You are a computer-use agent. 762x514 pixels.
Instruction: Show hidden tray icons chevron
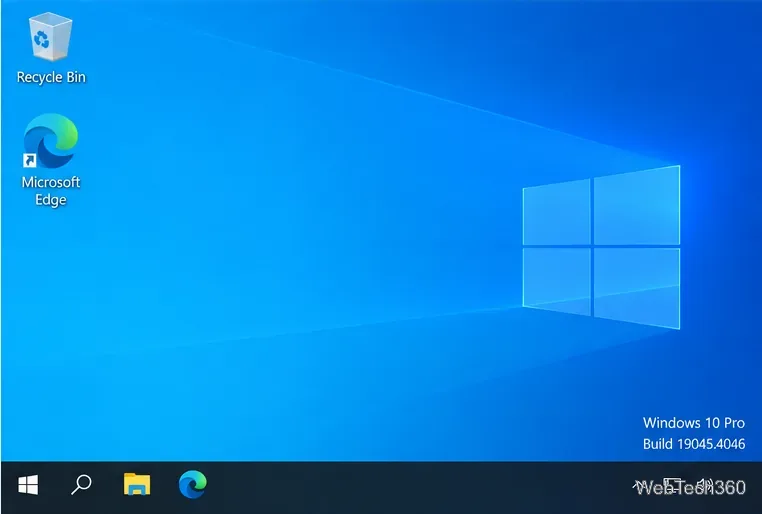pos(638,485)
